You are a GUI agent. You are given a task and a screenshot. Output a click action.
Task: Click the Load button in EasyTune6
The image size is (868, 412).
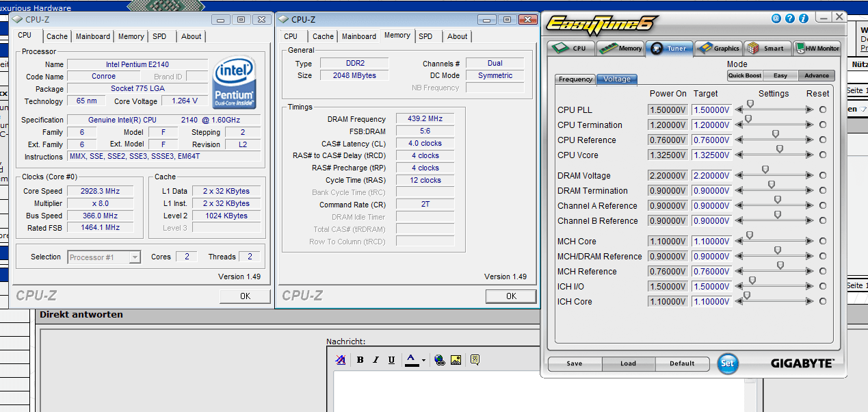click(628, 363)
